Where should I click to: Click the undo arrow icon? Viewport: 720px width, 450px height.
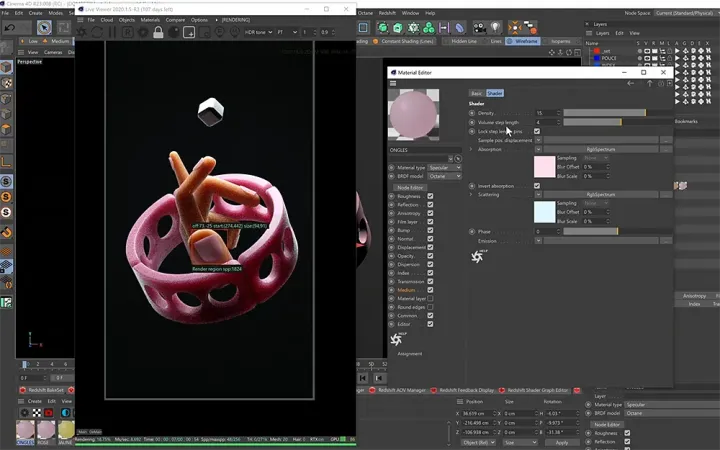point(10,28)
